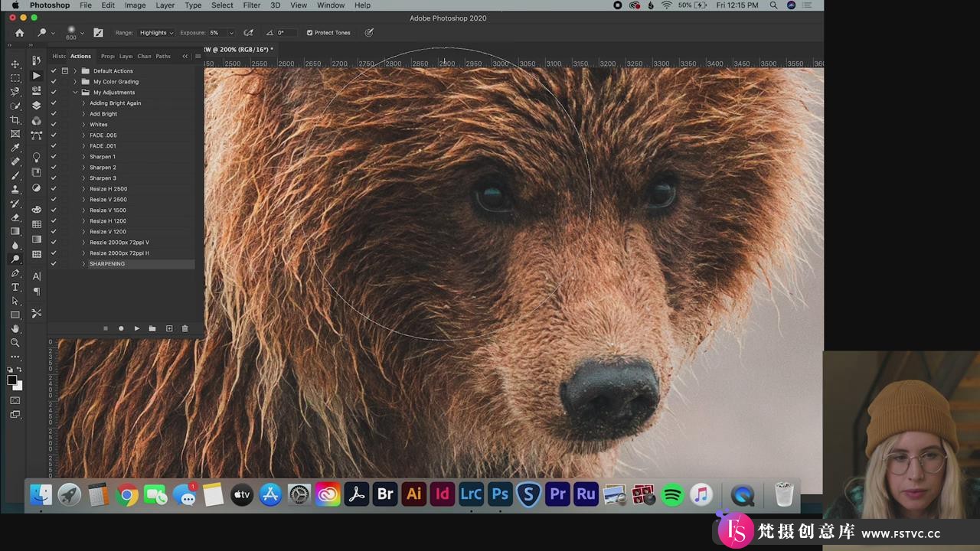Open the Image menu
The height and width of the screenshot is (551, 980).
click(135, 5)
